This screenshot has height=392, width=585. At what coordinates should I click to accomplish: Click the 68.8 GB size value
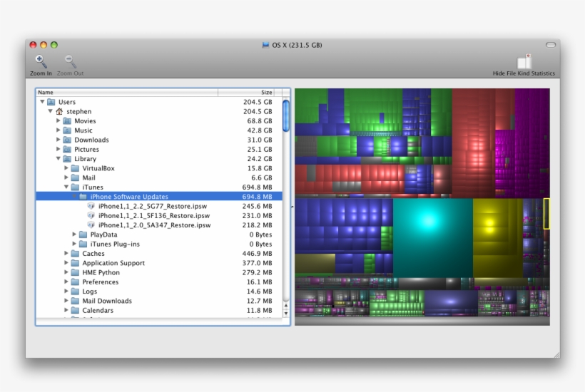coord(259,120)
